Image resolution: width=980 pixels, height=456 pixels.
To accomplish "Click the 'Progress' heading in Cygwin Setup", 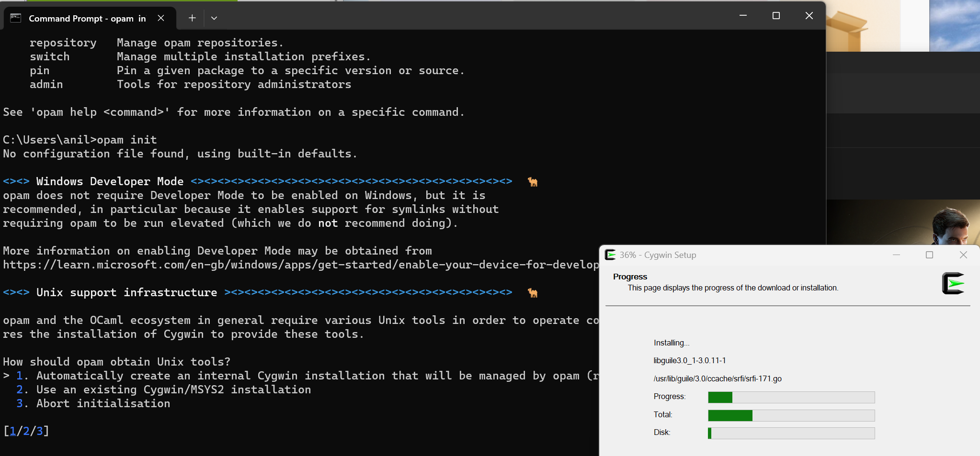I will (x=630, y=277).
